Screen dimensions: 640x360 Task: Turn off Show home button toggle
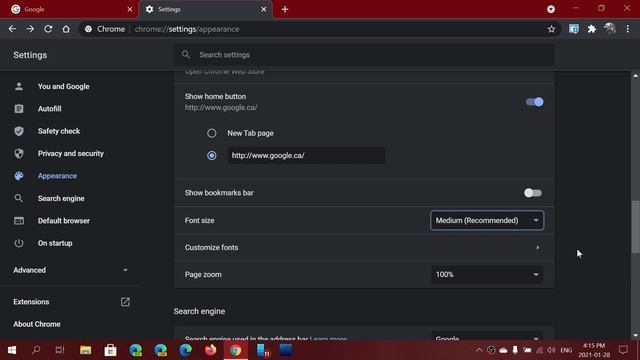(534, 102)
